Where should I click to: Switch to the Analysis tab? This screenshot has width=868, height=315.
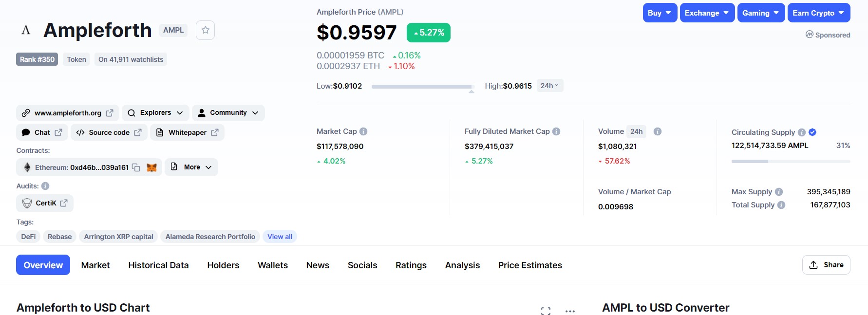click(x=462, y=265)
